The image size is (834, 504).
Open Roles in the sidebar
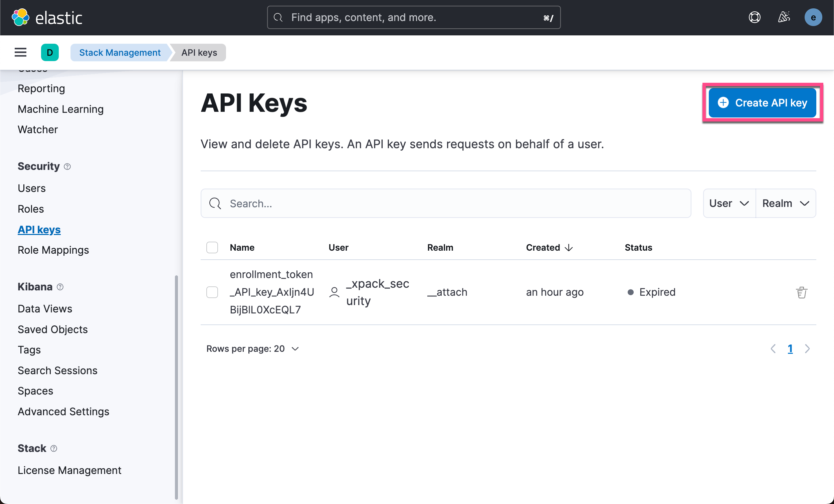[x=31, y=209]
